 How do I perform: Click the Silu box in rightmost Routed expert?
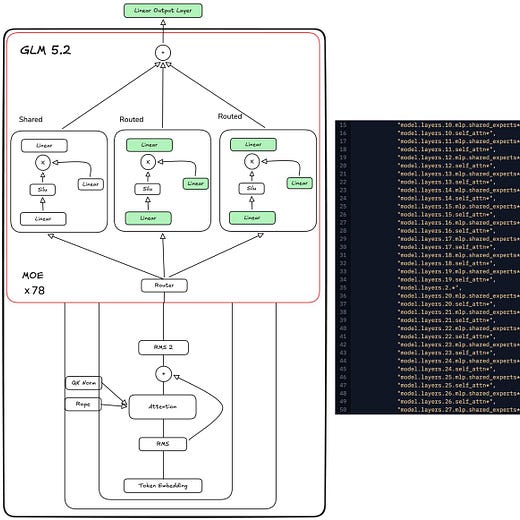252,189
